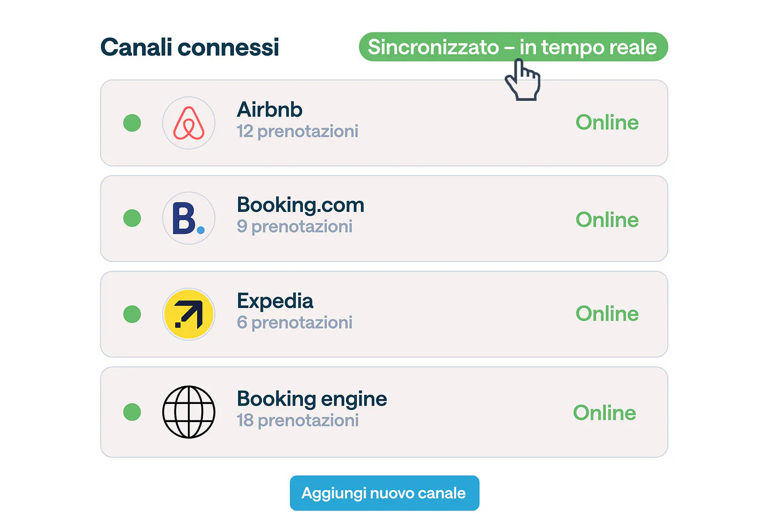Click the Online status in Booking.com row
769x532 pixels.
tap(607, 220)
